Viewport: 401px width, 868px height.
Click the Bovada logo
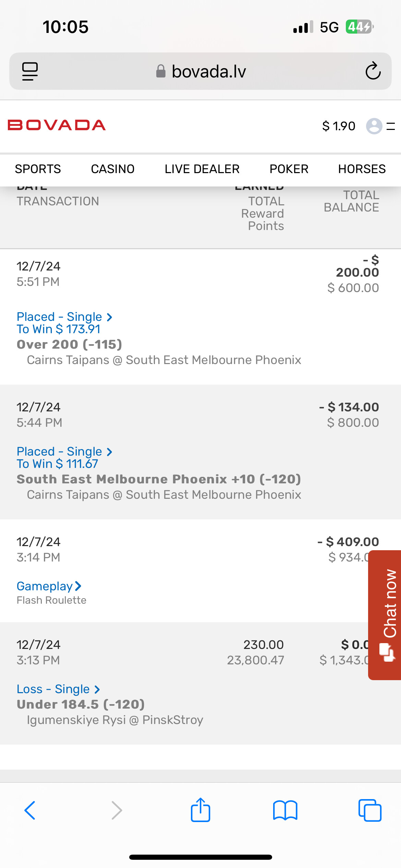click(x=57, y=125)
